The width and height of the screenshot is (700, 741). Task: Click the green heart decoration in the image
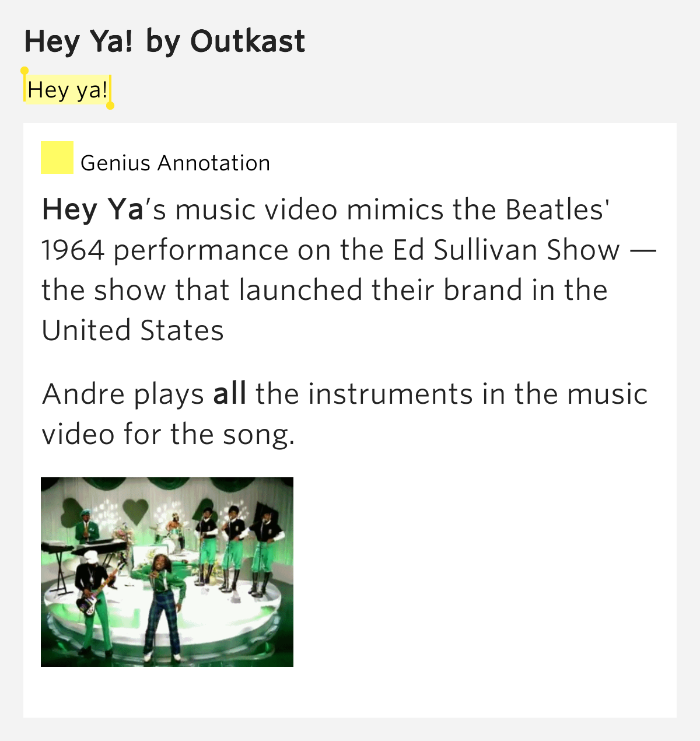tap(137, 509)
